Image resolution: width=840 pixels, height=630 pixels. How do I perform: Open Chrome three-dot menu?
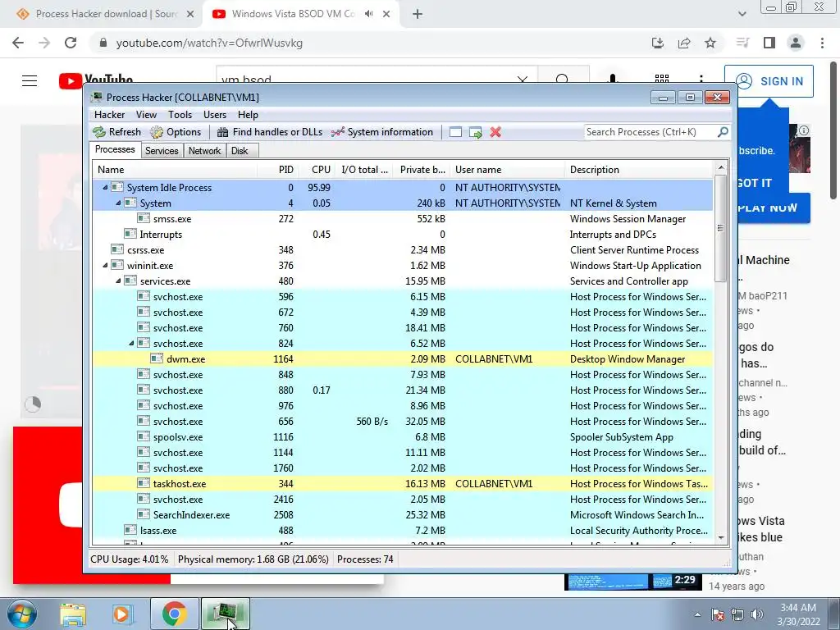click(x=822, y=43)
